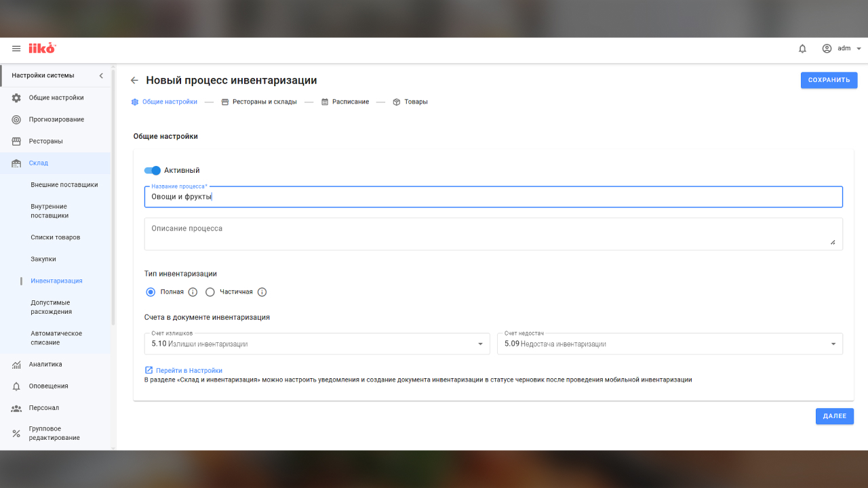The width and height of the screenshot is (868, 488).
Task: Click the calendar icon of Расписание step
Action: tap(325, 102)
